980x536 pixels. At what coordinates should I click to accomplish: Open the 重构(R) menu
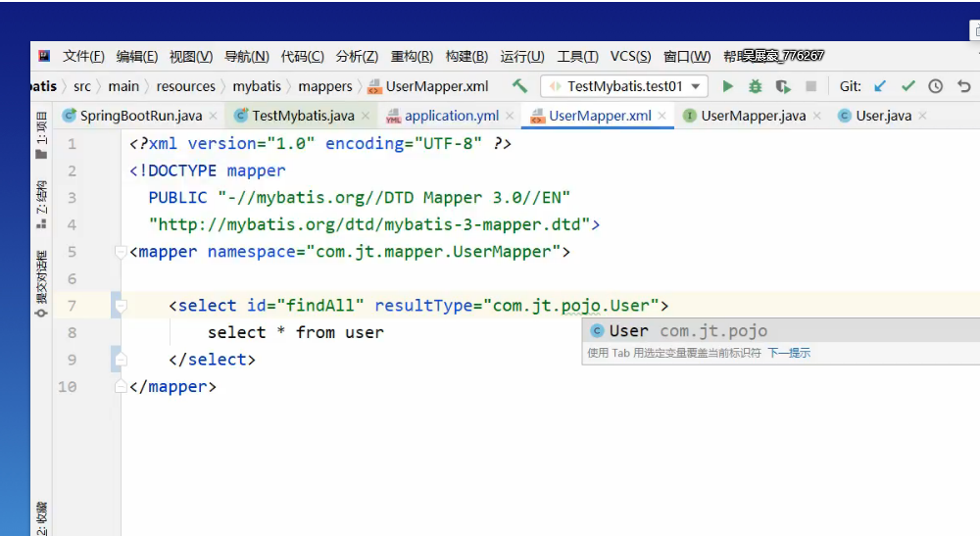[x=412, y=56]
